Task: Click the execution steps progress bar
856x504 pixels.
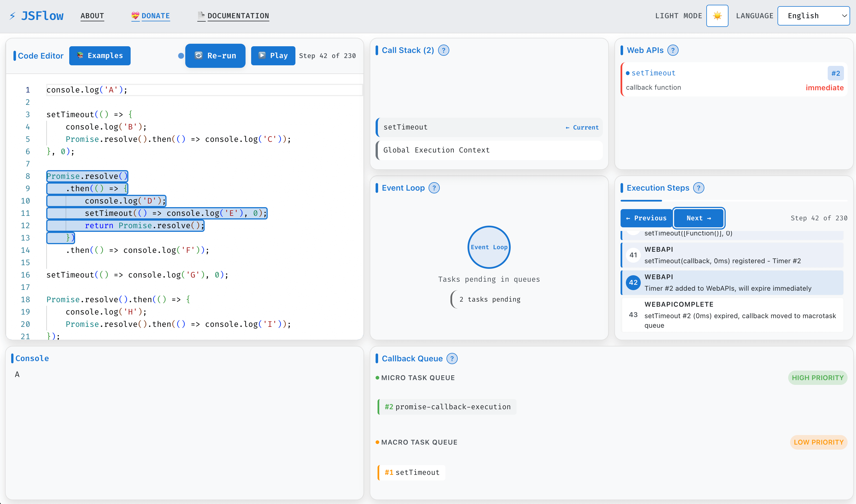Action: [734, 201]
